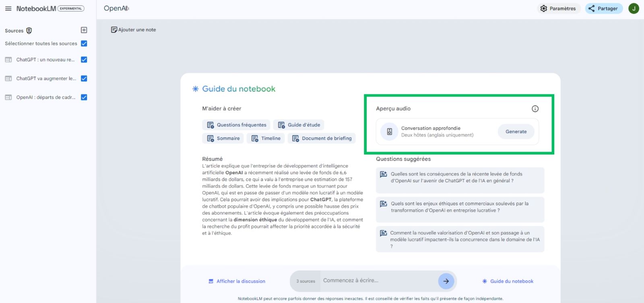Click the audio info icon in Aperçu audio
This screenshot has height=303, width=644.
tap(535, 109)
